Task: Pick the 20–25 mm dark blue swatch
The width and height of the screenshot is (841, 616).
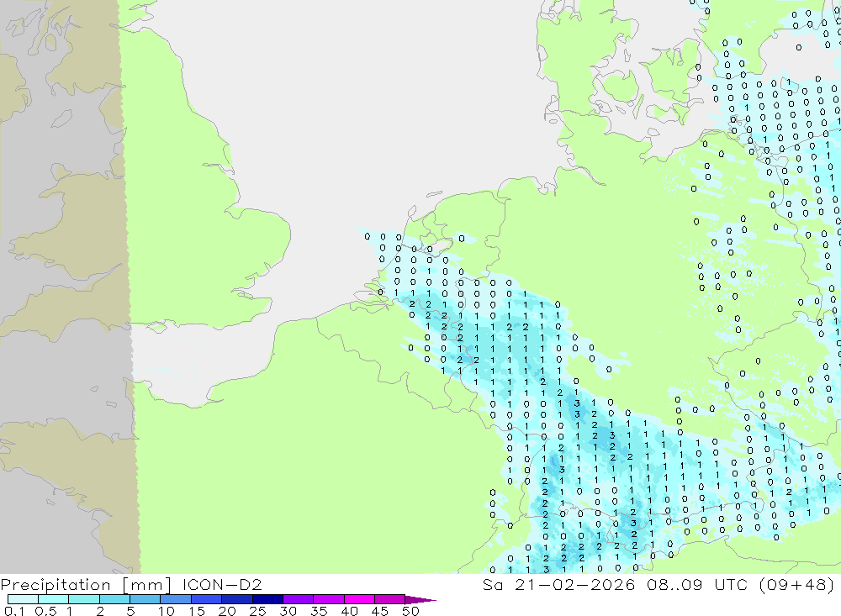Action: coord(237,599)
